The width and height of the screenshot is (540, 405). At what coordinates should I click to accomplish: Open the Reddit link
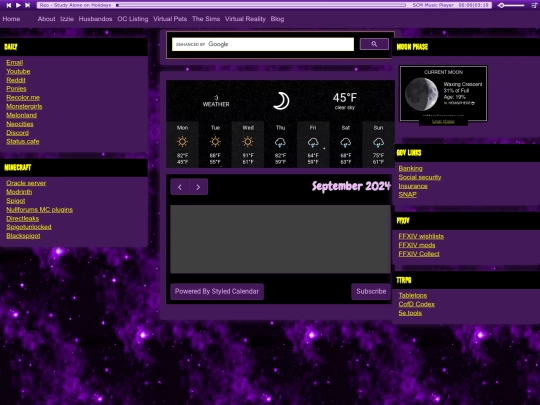[x=16, y=80]
